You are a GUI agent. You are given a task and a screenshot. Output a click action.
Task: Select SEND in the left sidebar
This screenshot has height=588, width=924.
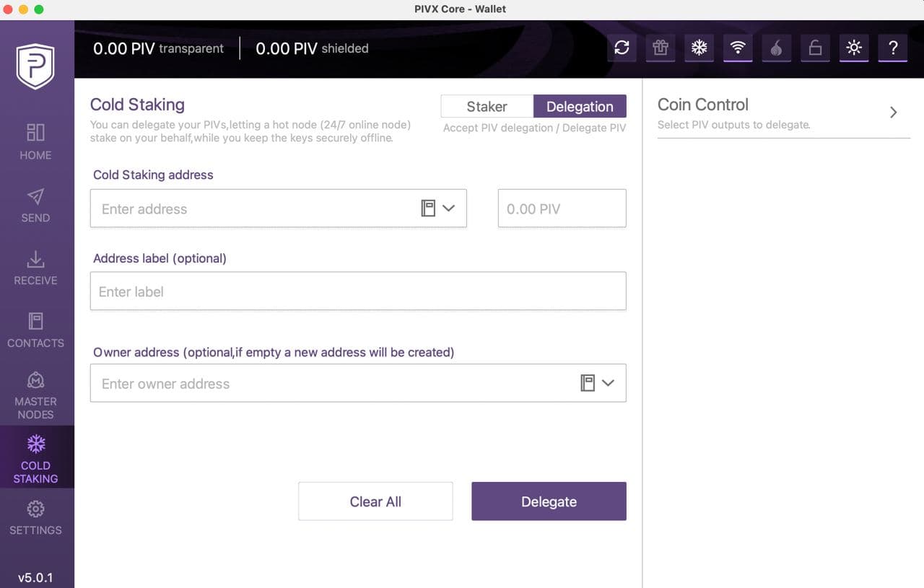tap(35, 207)
